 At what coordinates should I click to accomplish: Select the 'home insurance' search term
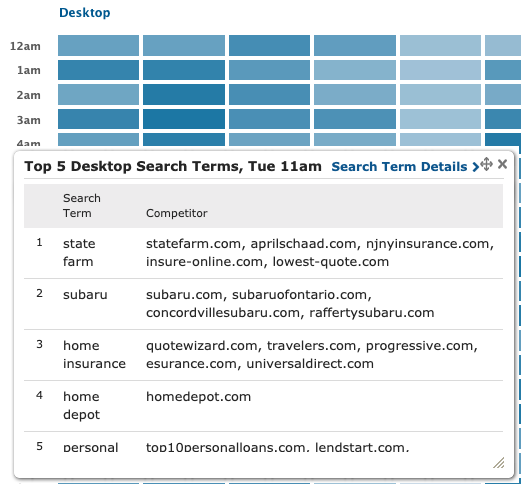coord(94,355)
